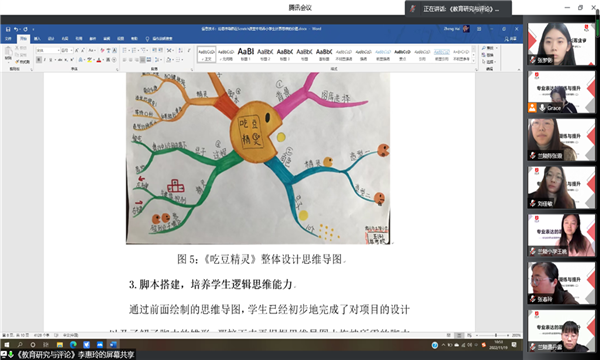Click the Undo arrow in Word's title bar
Image resolution: width=600 pixels, height=360 pixels.
[16, 29]
